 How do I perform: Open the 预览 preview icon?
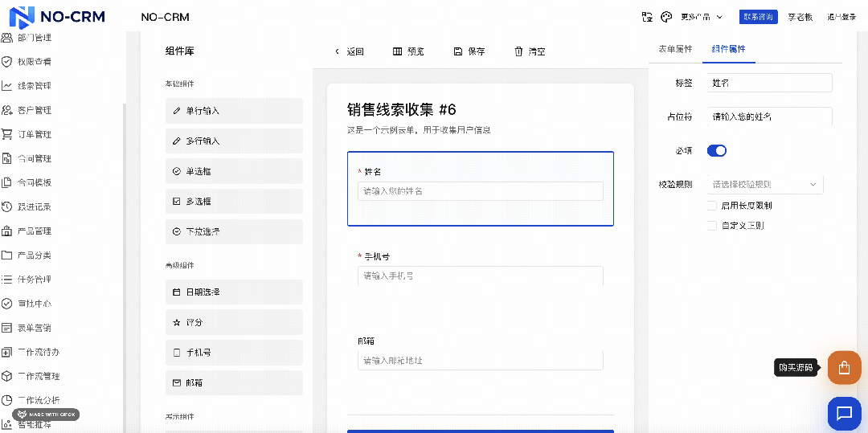tap(397, 51)
